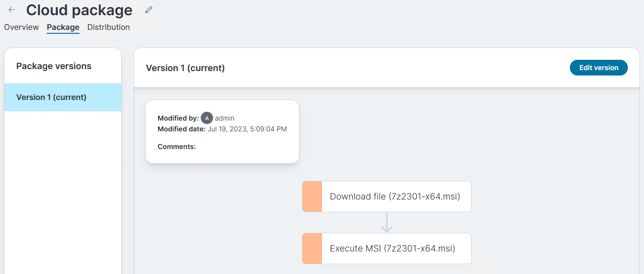
Task: Click the arrow connector between workflow steps
Action: [x=387, y=223]
